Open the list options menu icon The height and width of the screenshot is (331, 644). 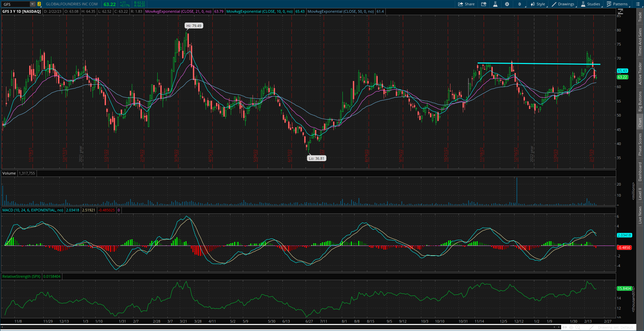638,4
